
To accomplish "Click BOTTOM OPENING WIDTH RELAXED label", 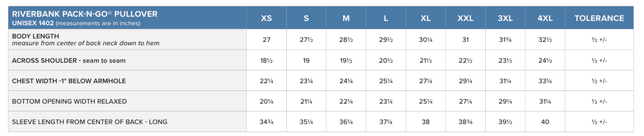I will (69, 102).
